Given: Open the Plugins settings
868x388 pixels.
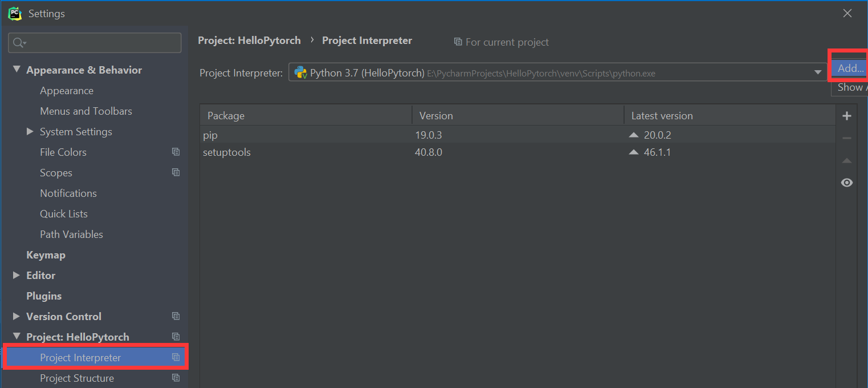Looking at the screenshot, I should pos(44,296).
